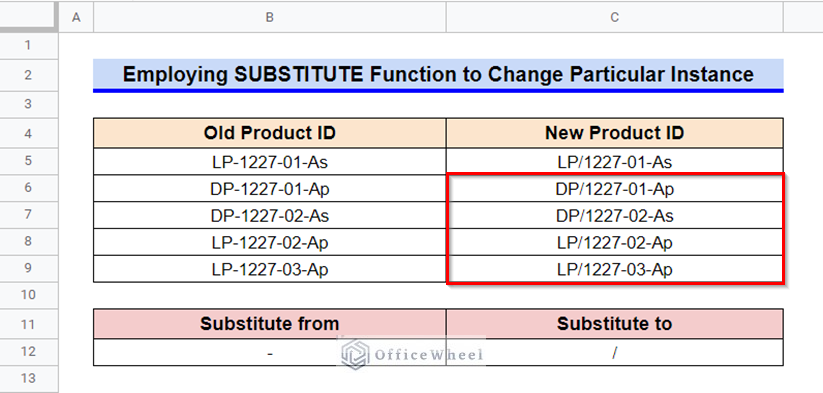Select the column B header
Screen dimensions: 823x393
(x=270, y=17)
